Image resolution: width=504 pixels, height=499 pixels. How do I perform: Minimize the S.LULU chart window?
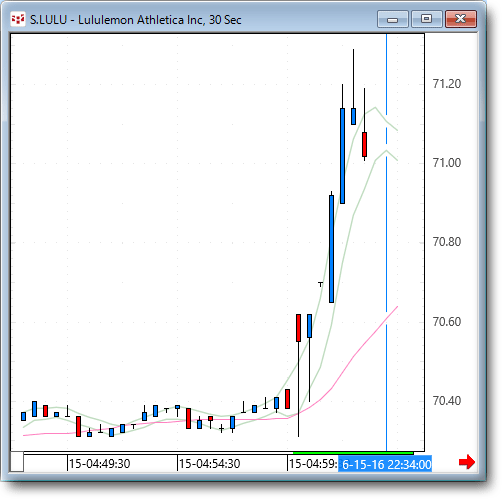[x=393, y=19]
